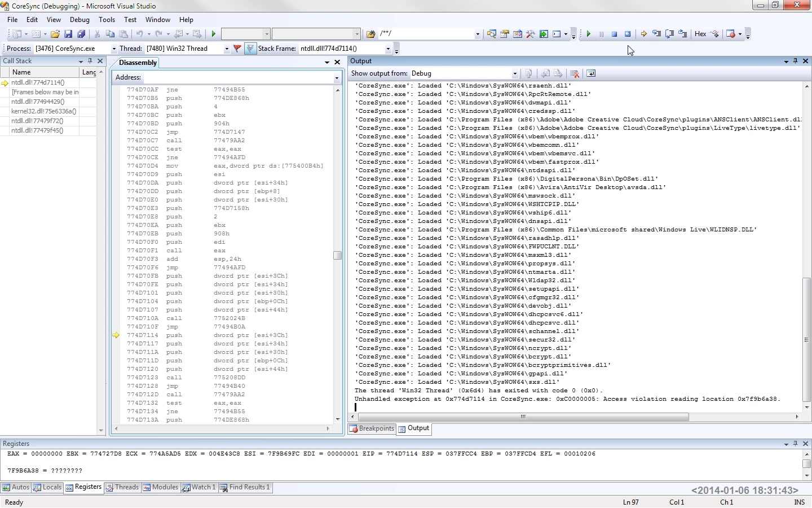Viewport: 812px width, 508px height.
Task: Click the Find in Files icon
Action: click(370, 34)
